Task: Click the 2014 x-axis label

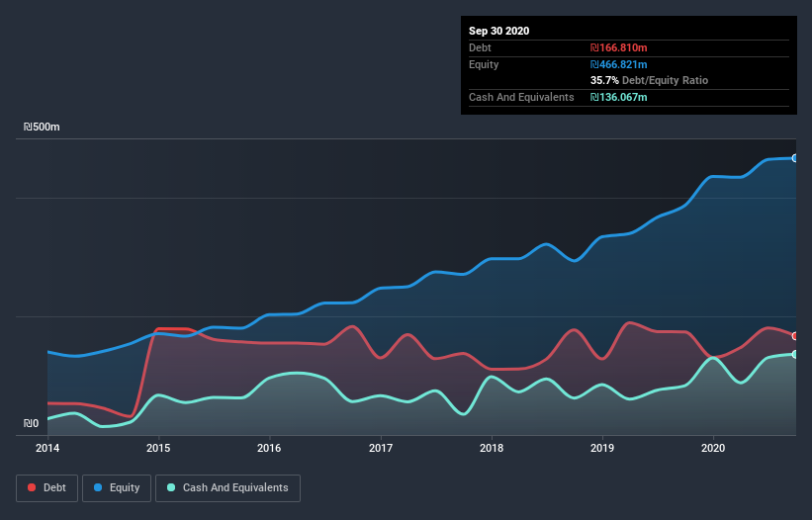Action: click(47, 448)
